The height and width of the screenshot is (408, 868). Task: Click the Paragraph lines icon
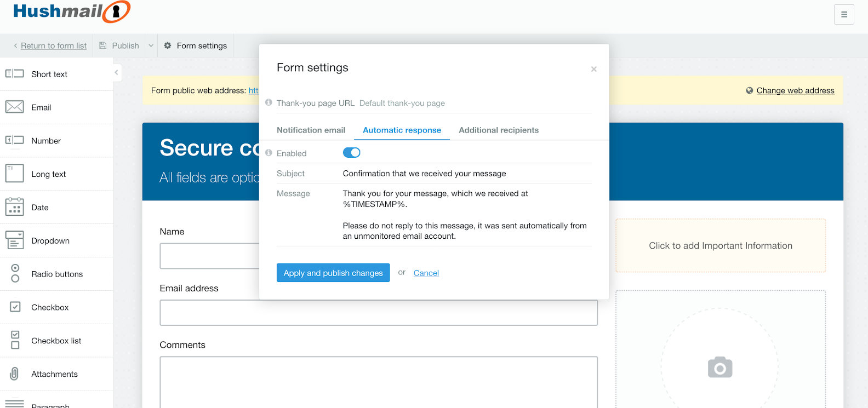(15, 404)
